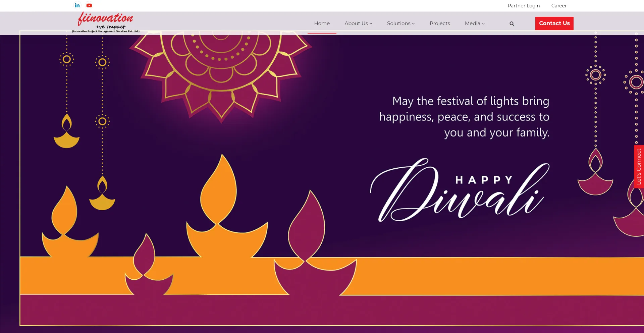Click the Happy Diwali banner image

click(322, 184)
